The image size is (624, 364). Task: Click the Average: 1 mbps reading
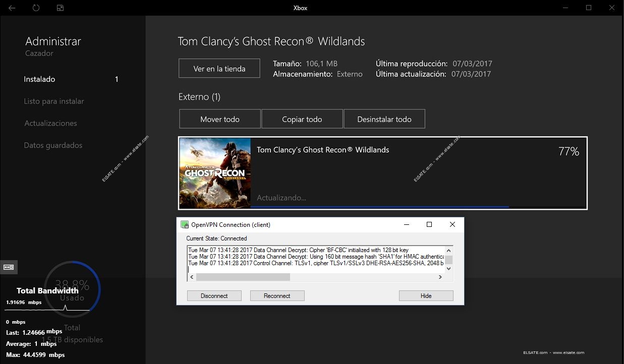(x=31, y=344)
